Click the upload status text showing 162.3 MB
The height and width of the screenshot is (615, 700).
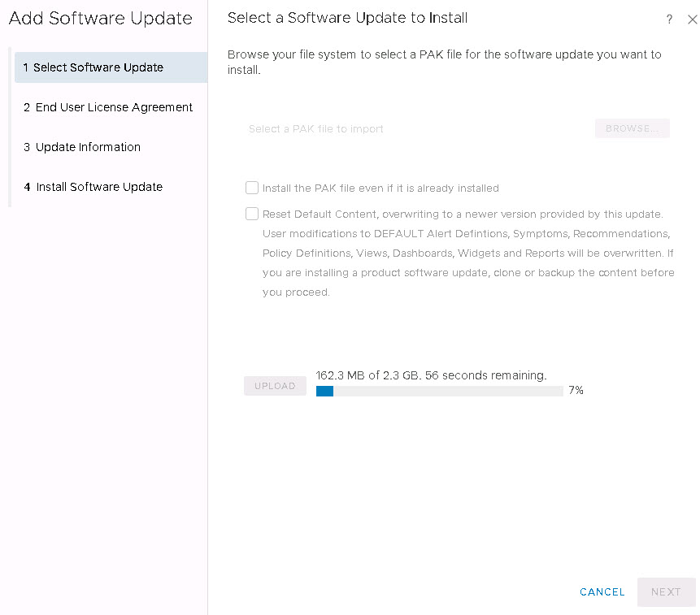pyautogui.click(x=431, y=375)
